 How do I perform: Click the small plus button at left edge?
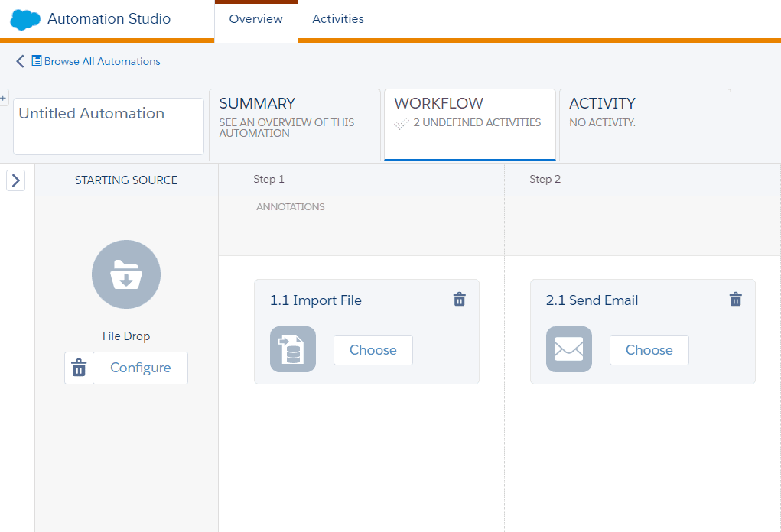(x=4, y=98)
